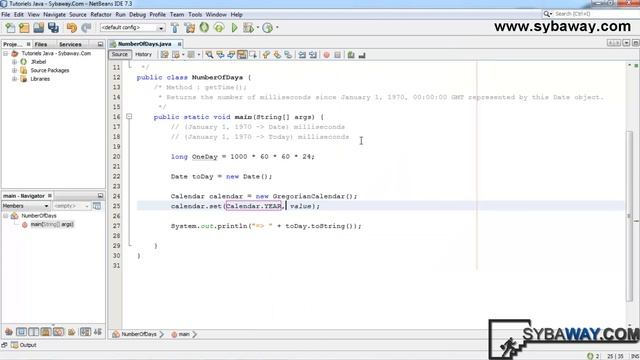This screenshot has height=360, width=640.
Task: Open the Navigate menu
Action: click(x=54, y=14)
